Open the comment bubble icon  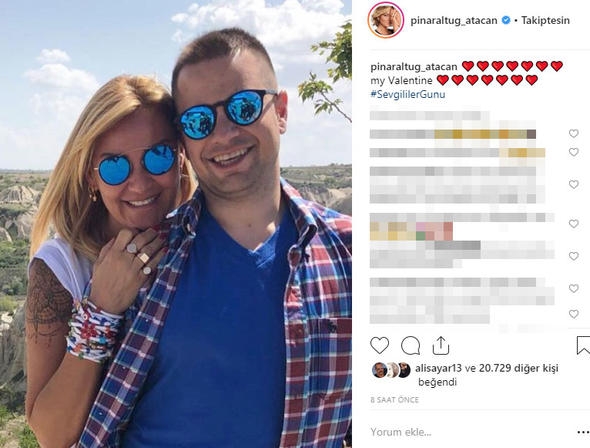tap(410, 346)
